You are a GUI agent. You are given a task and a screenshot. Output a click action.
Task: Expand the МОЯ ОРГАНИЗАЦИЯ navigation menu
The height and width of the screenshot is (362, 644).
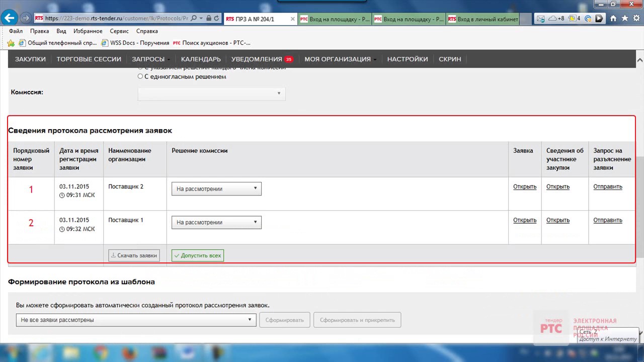pos(341,59)
